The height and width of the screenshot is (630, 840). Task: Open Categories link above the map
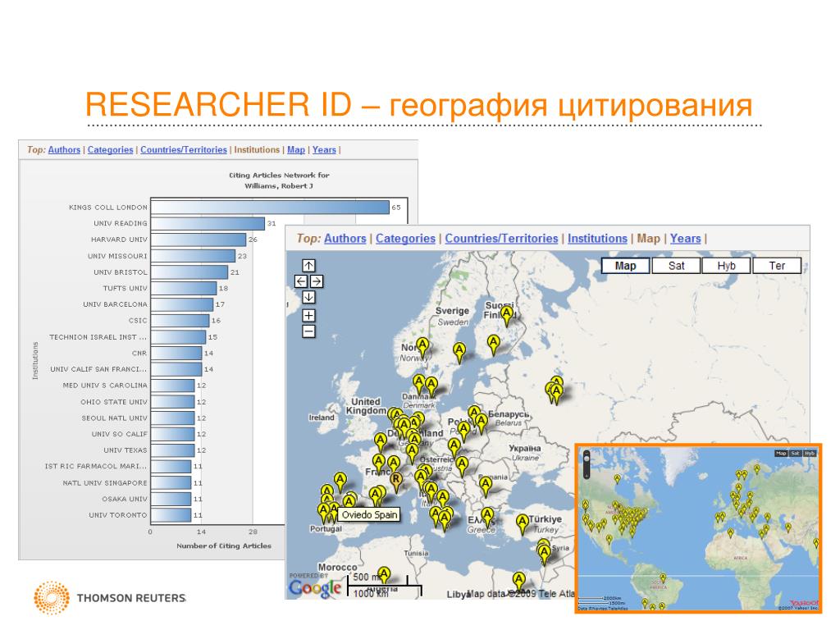point(405,239)
